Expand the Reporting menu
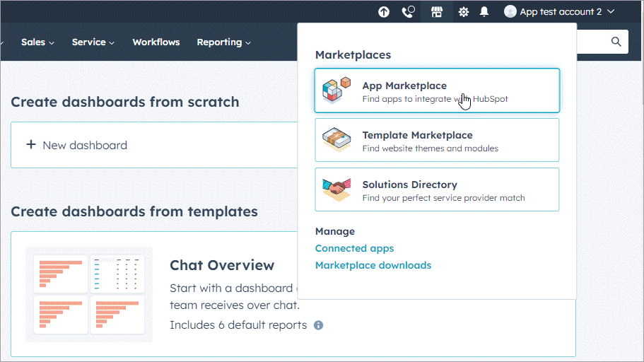The image size is (644, 362). tap(223, 42)
